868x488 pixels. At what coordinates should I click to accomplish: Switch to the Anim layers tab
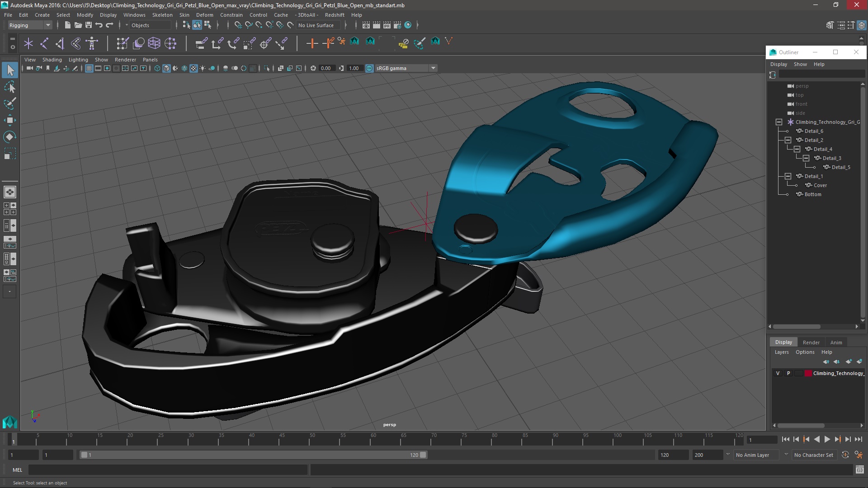tap(836, 343)
